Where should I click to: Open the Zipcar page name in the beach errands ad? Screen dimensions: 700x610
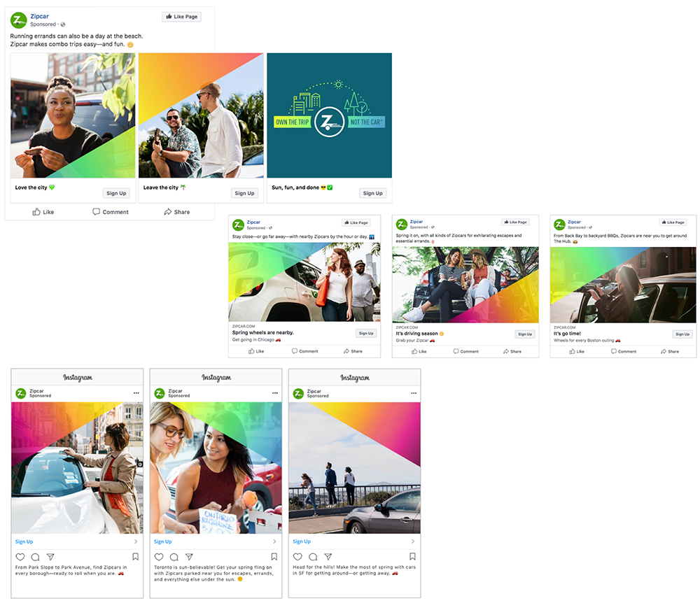click(39, 17)
